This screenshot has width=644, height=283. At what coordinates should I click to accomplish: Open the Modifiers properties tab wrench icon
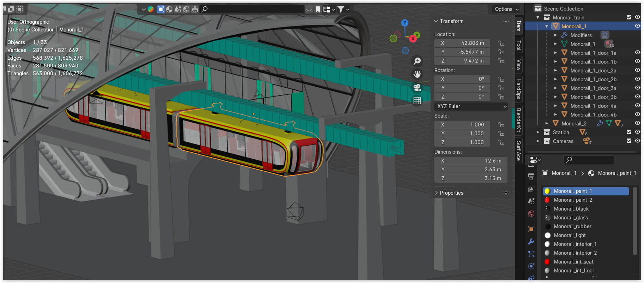531,242
